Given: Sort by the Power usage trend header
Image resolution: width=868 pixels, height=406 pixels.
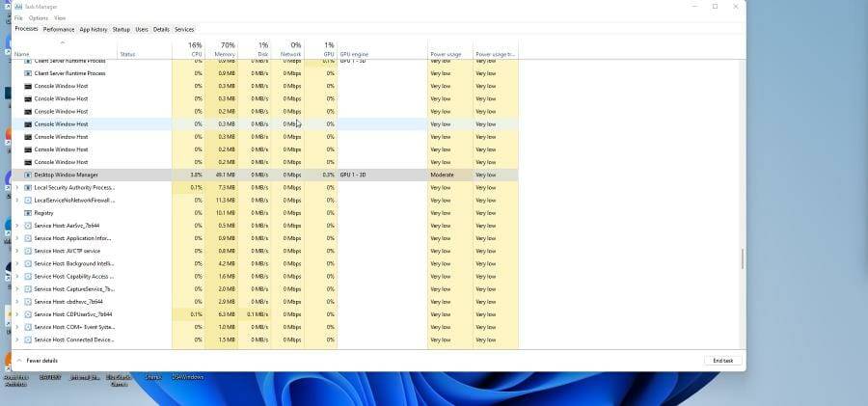Looking at the screenshot, I should pos(496,49).
